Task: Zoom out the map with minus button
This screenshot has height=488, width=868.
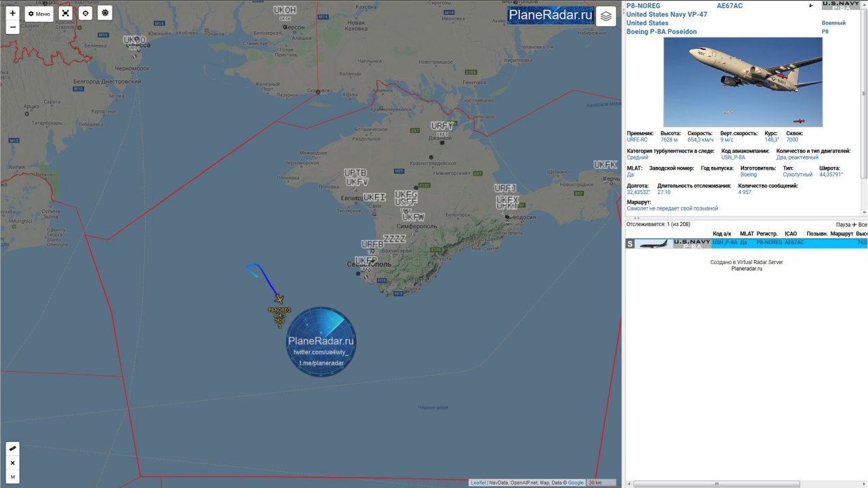Action: (x=13, y=27)
